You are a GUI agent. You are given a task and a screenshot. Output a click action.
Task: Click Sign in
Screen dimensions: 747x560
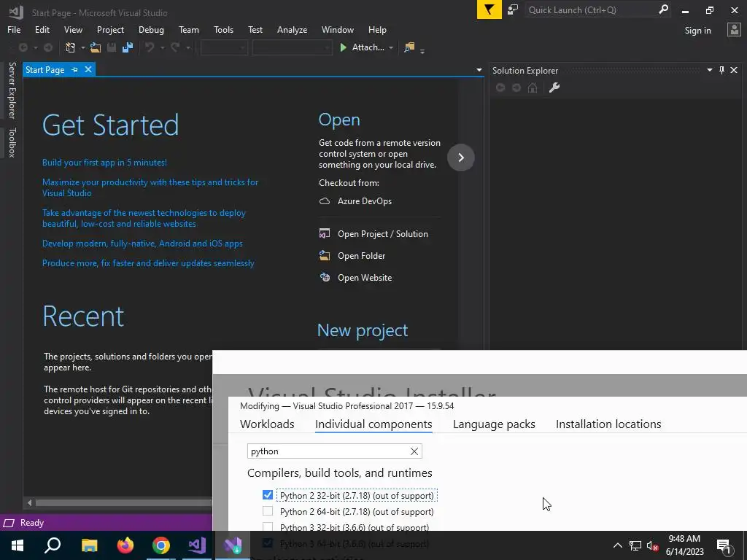pos(697,31)
